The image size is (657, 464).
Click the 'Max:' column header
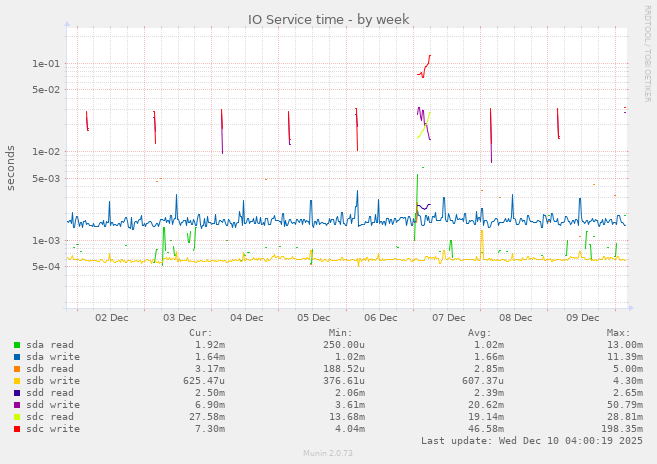pyautogui.click(x=619, y=333)
